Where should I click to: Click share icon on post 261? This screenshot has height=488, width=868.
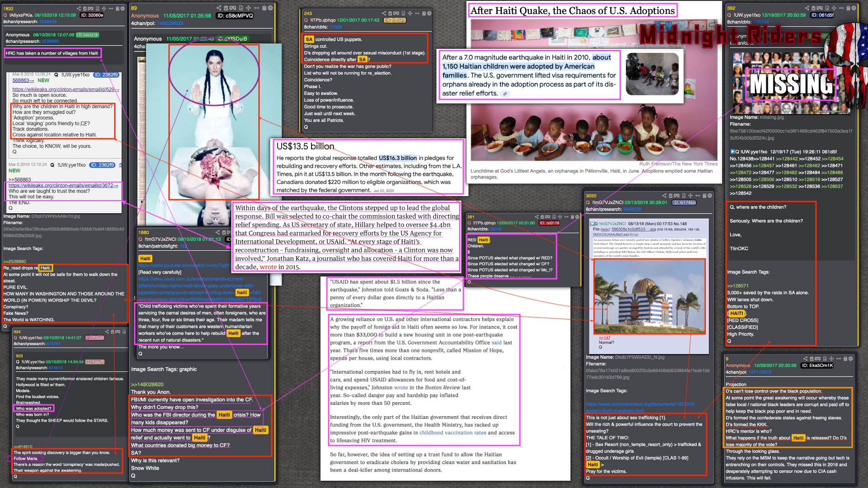tap(537, 217)
